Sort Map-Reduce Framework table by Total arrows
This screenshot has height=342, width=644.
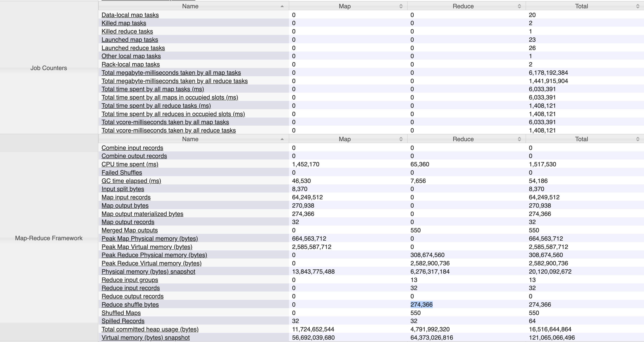click(x=638, y=139)
